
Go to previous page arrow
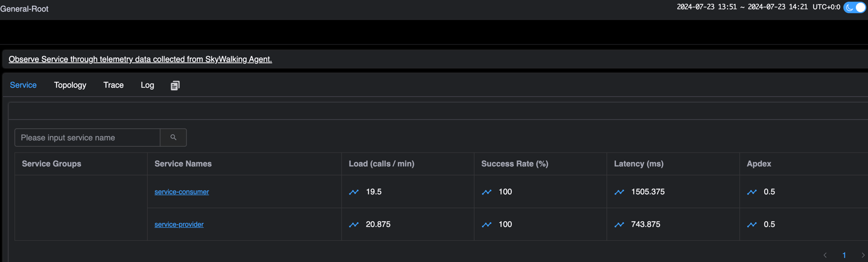click(x=825, y=255)
